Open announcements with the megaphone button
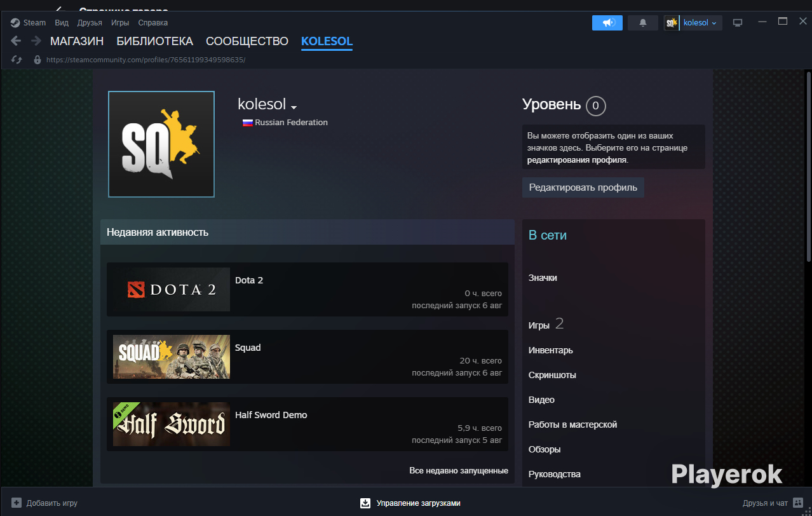This screenshot has width=812, height=516. pyautogui.click(x=607, y=23)
